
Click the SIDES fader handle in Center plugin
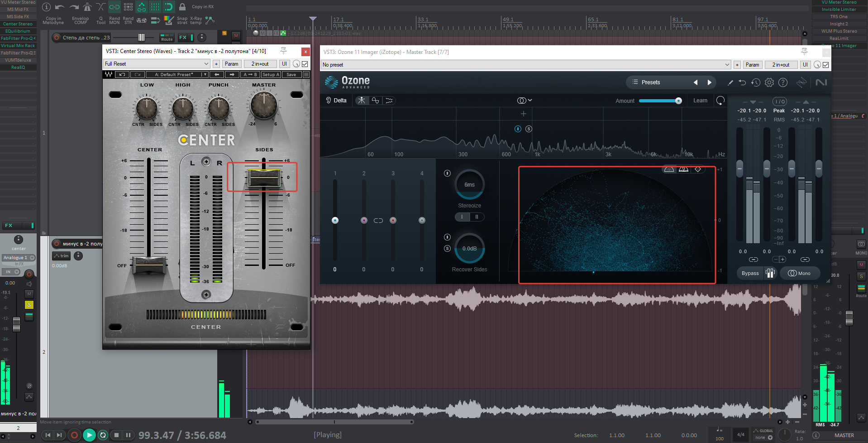(264, 178)
